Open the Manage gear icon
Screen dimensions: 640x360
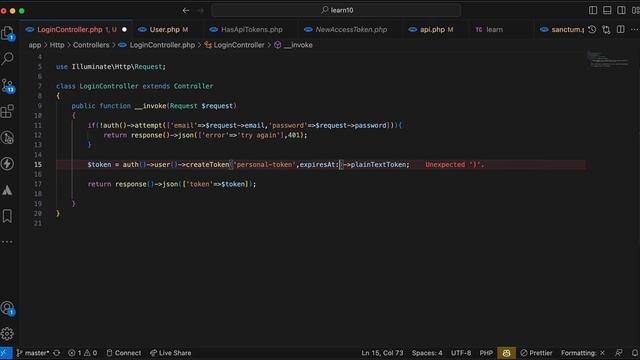pos(7,334)
